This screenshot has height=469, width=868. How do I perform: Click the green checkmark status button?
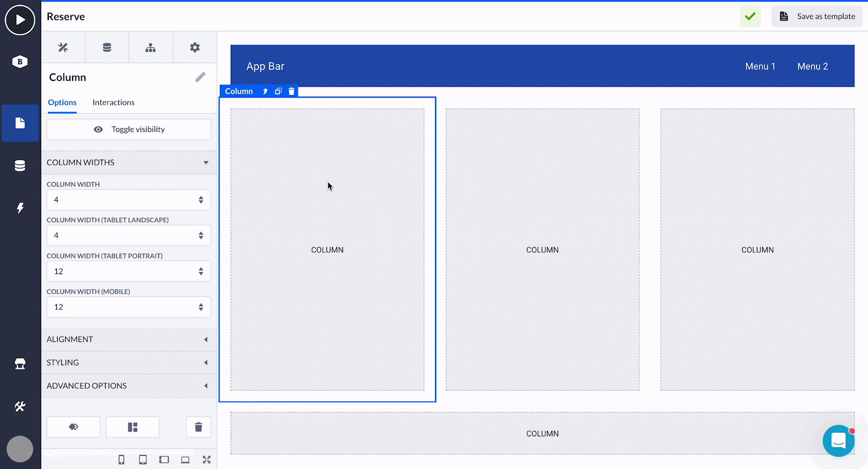click(750, 16)
